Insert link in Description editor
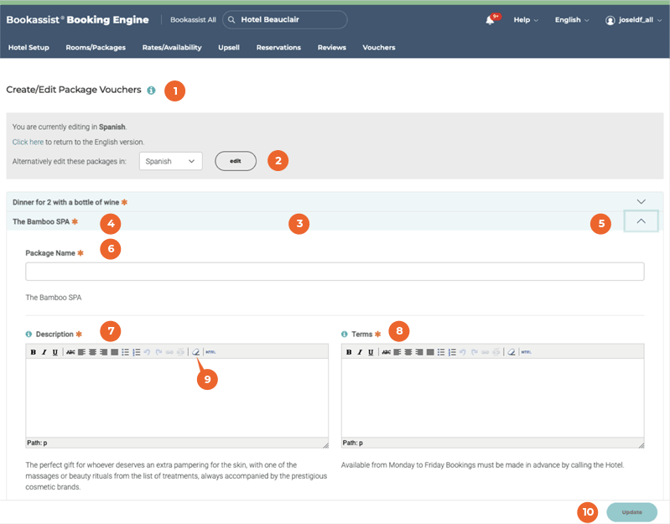The image size is (670, 524). (170, 352)
